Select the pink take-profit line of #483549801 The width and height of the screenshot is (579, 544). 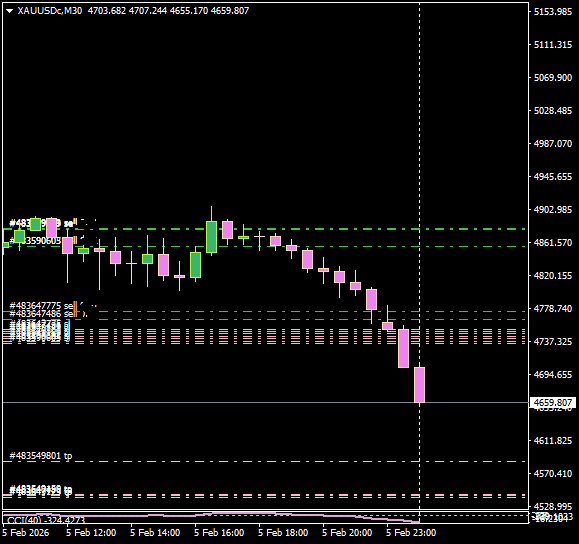click(264, 462)
